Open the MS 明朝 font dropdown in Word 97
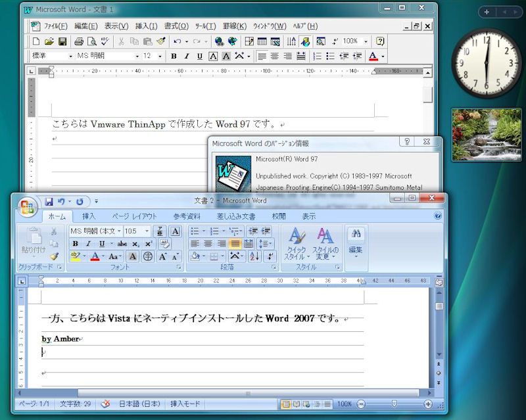This screenshot has width=526, height=420. [x=137, y=56]
